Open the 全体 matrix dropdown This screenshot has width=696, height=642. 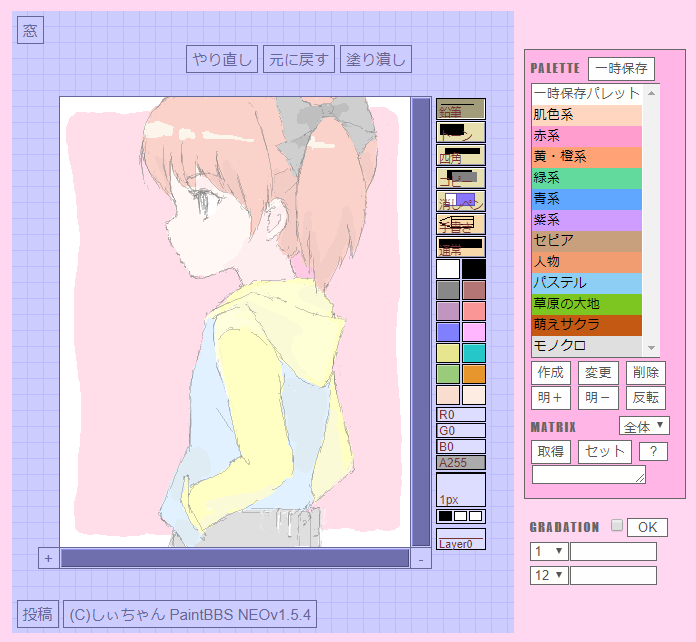click(645, 426)
